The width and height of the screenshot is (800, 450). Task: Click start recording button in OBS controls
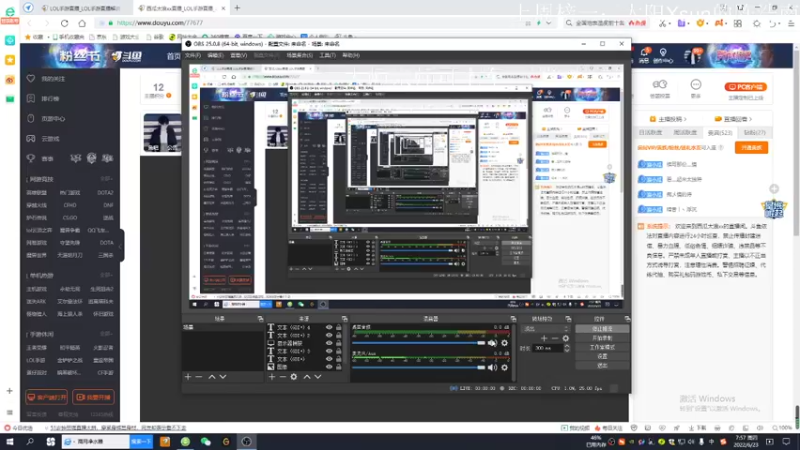coord(602,338)
